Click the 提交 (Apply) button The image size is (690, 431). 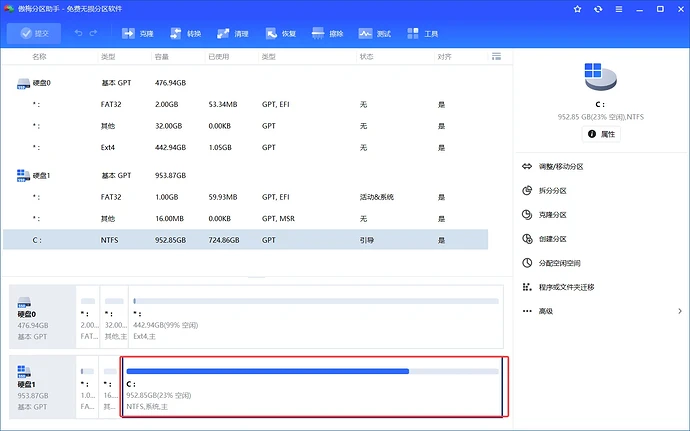click(x=33, y=33)
